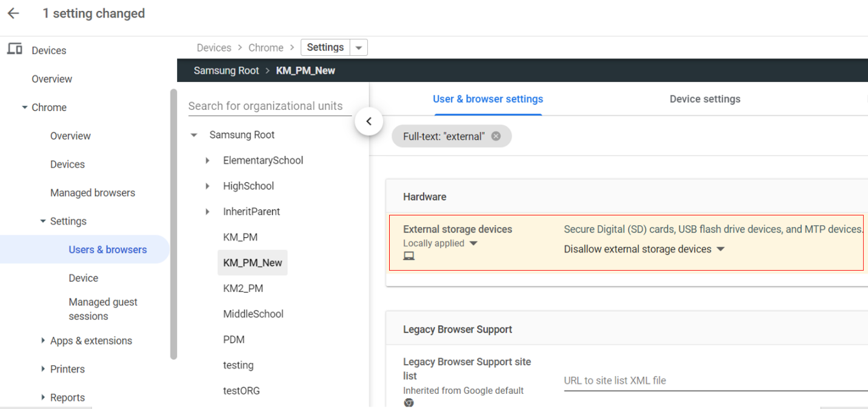Select the User & browser settings tab
Image resolution: width=868 pixels, height=409 pixels.
[x=487, y=99]
